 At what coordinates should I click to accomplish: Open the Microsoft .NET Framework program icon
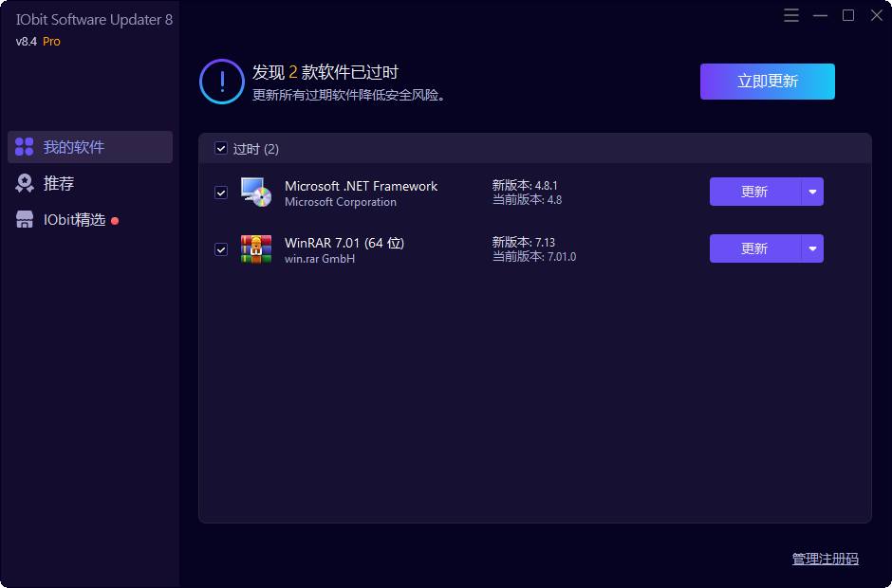click(255, 193)
